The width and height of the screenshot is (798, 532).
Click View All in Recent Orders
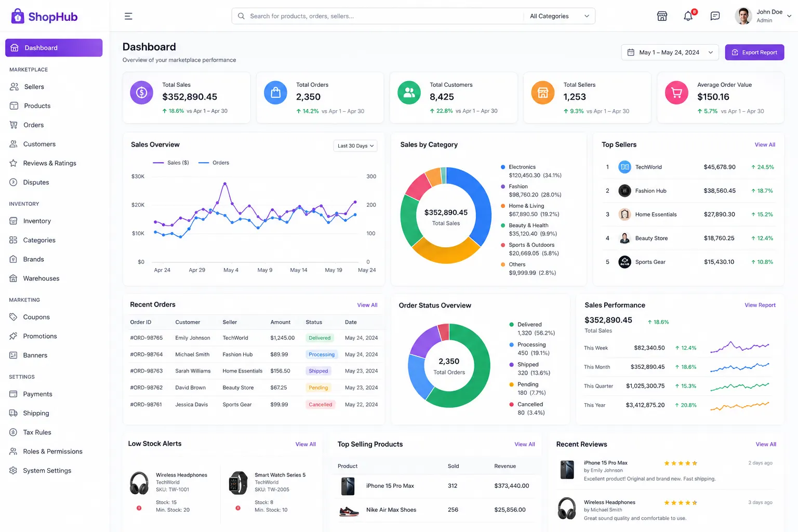tap(367, 305)
